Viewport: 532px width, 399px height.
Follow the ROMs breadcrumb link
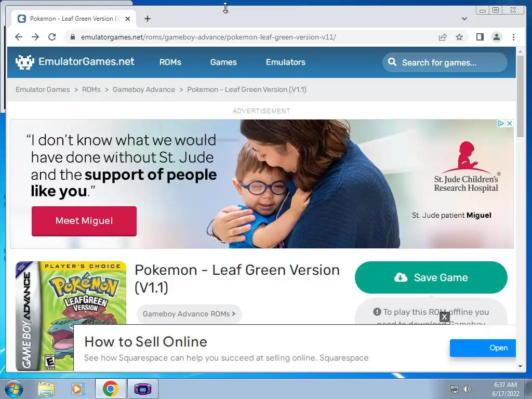(91, 89)
